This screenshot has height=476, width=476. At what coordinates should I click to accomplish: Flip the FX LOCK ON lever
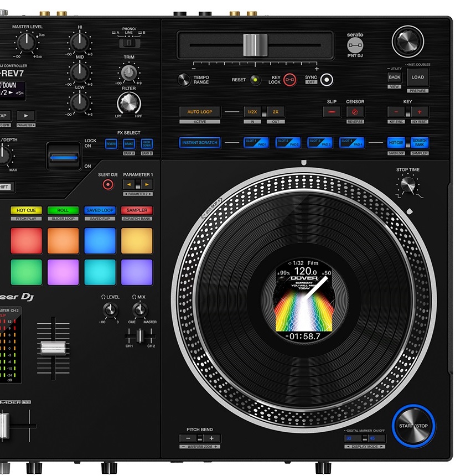[x=64, y=157]
